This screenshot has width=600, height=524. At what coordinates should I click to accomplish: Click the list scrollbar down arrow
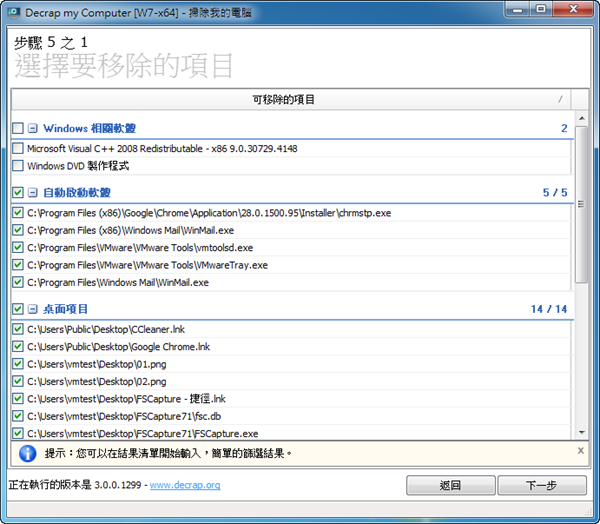(x=582, y=433)
